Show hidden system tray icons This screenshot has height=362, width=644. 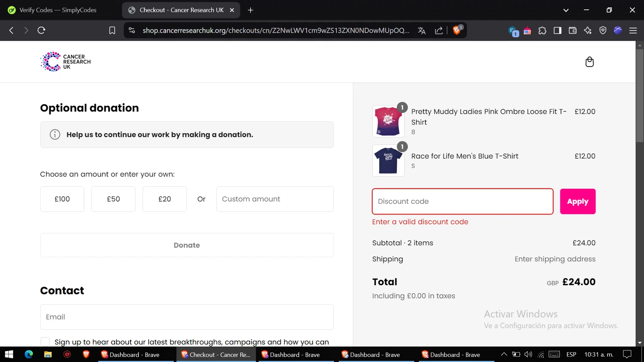click(x=504, y=354)
